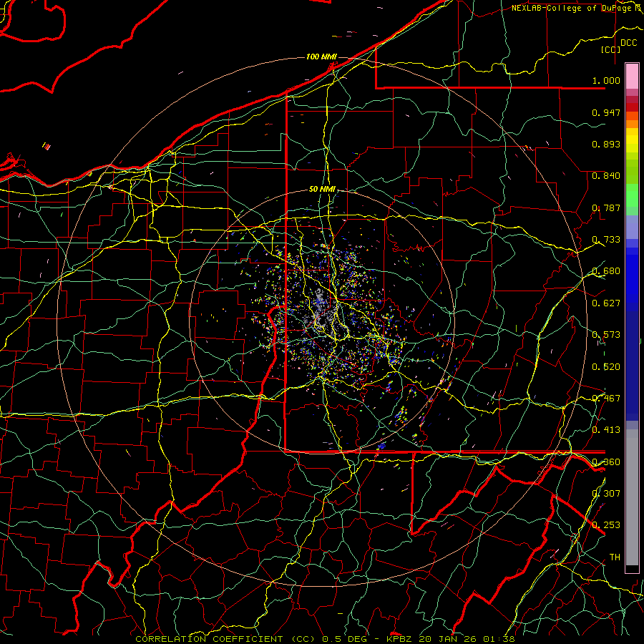Click the 0.520 scale value
Screen dimensions: 644x644
(606, 366)
